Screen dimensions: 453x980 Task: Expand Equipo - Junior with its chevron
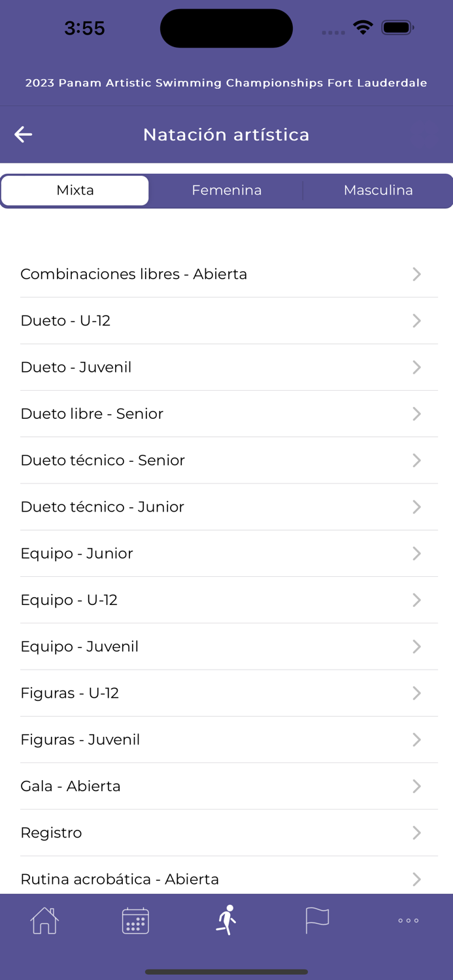pyautogui.click(x=416, y=553)
